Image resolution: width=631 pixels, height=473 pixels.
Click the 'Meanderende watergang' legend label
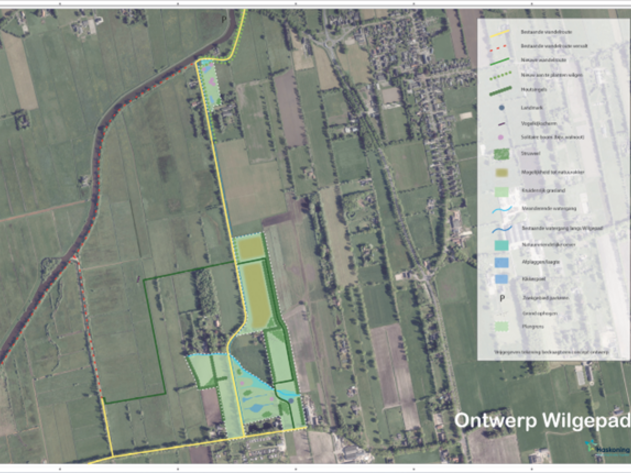coord(549,209)
